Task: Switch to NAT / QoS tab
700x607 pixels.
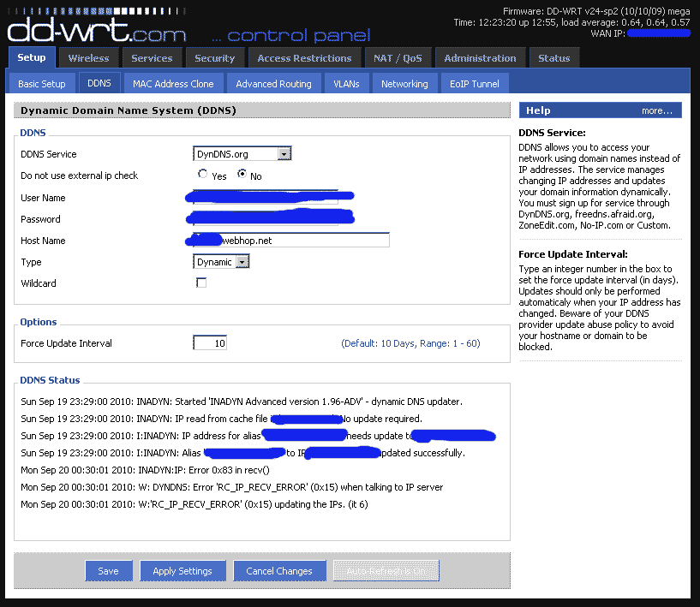Action: (x=398, y=58)
